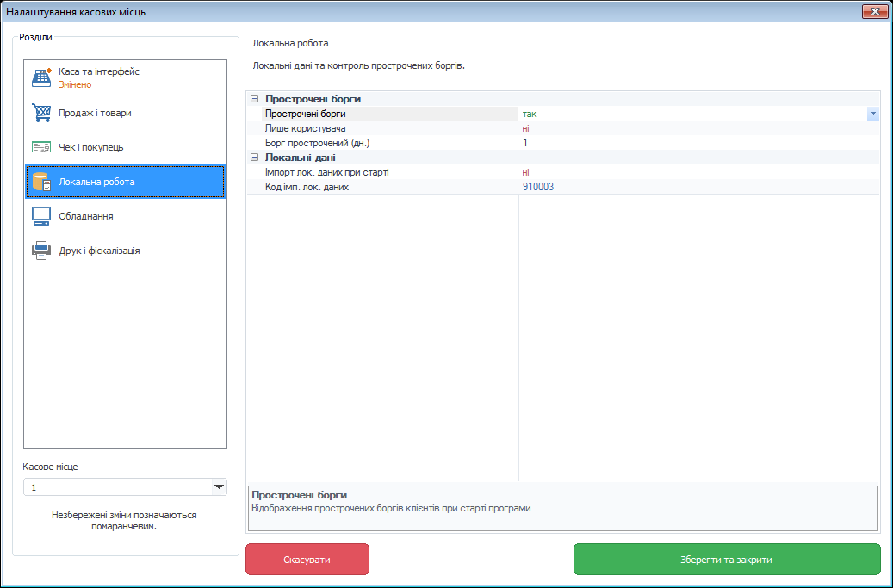
Task: Click the Локальні дані group header text
Action: pyautogui.click(x=301, y=158)
